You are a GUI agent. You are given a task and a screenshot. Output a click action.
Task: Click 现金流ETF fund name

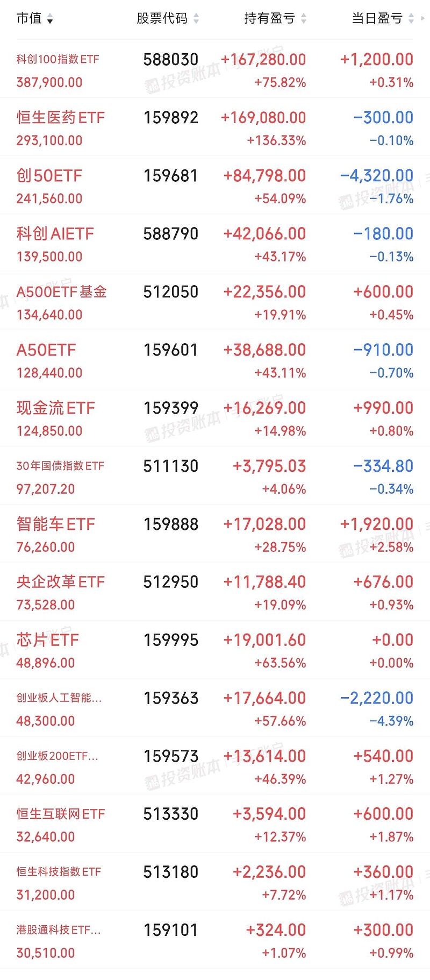[55, 408]
